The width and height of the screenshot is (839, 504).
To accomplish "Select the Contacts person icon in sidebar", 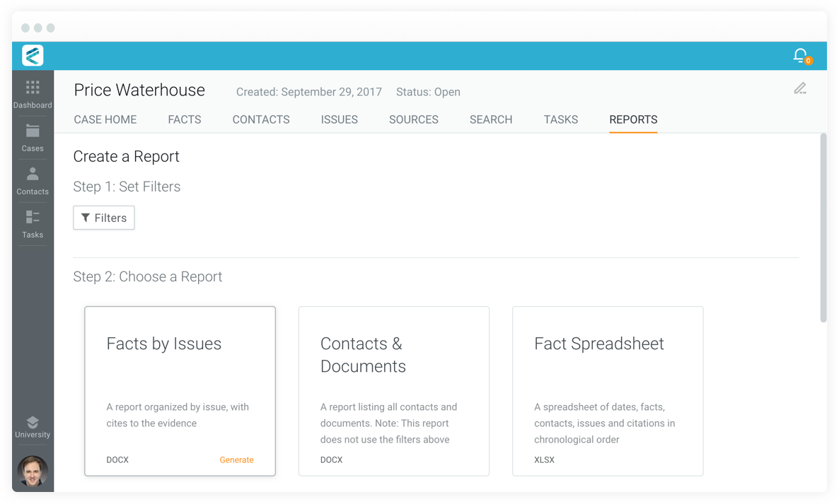I will tap(32, 179).
